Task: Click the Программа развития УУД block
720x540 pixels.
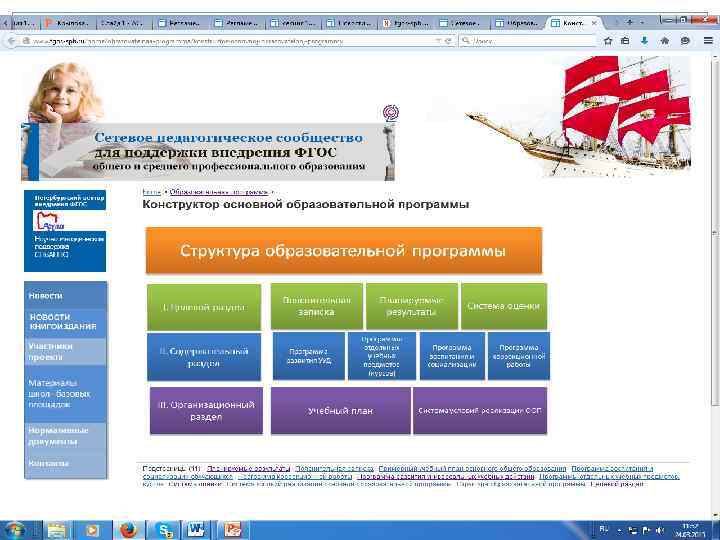Action: (309, 356)
